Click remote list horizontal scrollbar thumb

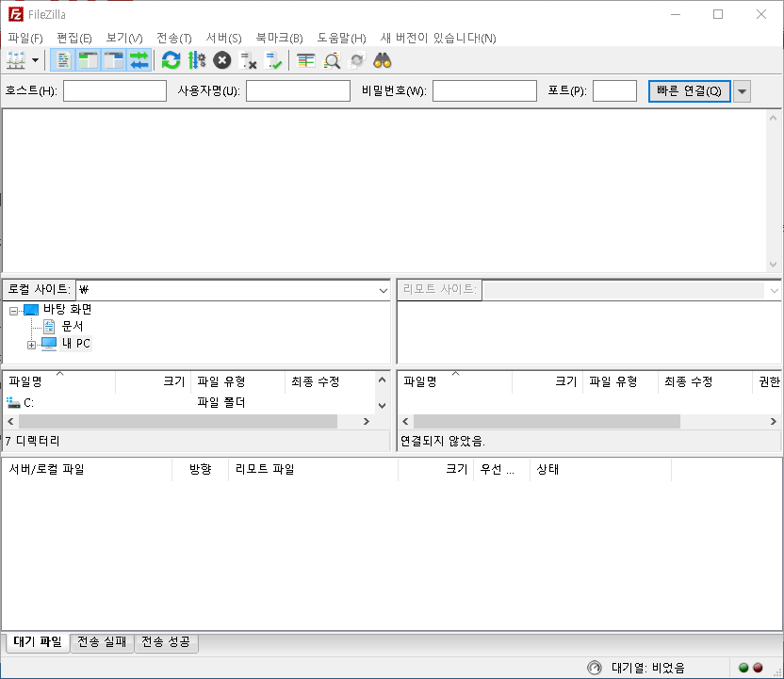(x=547, y=421)
